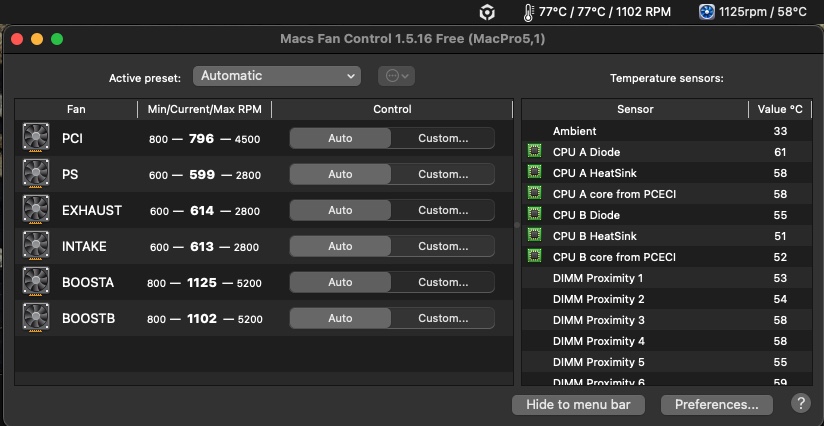
Task: Select the DIMM Proximity 2 row
Action: click(x=667, y=299)
